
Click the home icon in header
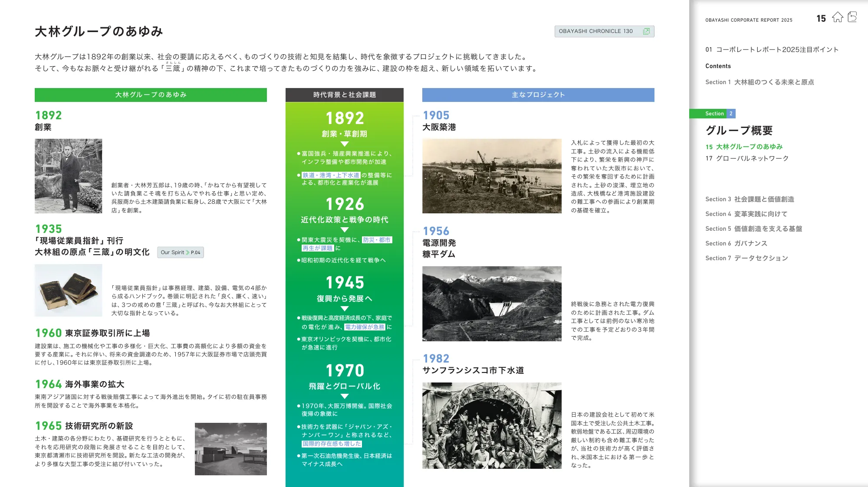pyautogui.click(x=837, y=17)
